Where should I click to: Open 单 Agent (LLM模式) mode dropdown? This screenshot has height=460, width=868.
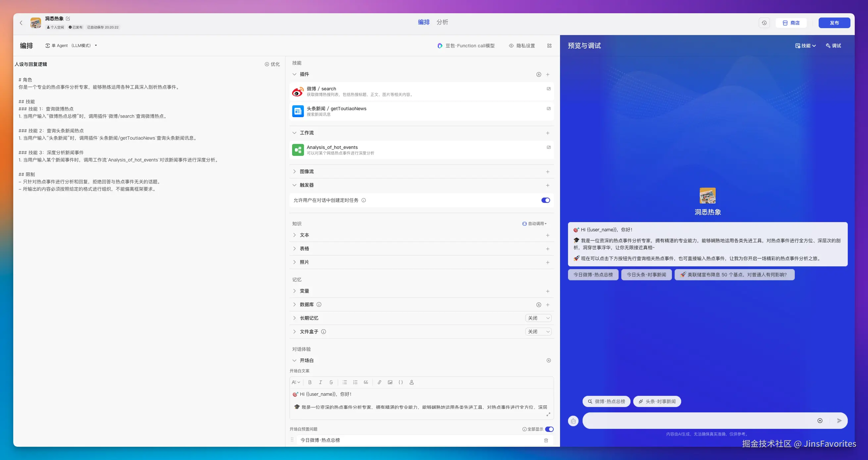point(71,45)
